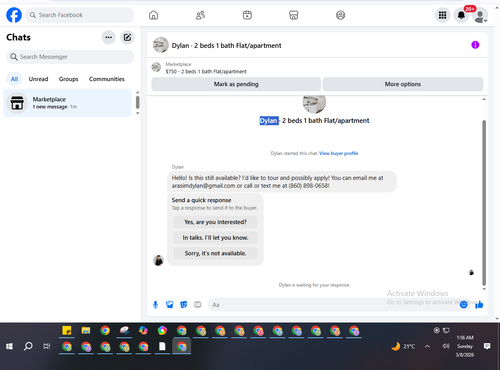Open the taskbar search magnifier
Viewport: 500px width, 370px height.
pos(28,346)
